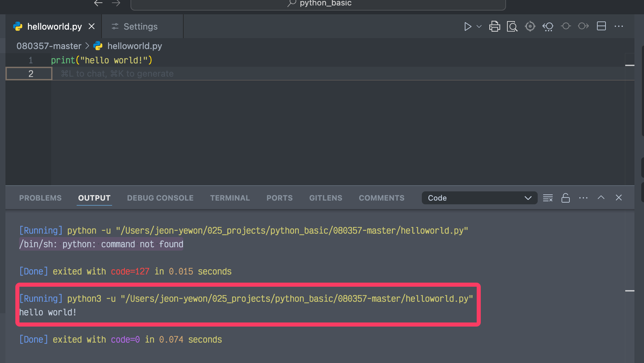Close the helloworld.py tab
The width and height of the screenshot is (644, 363).
92,26
